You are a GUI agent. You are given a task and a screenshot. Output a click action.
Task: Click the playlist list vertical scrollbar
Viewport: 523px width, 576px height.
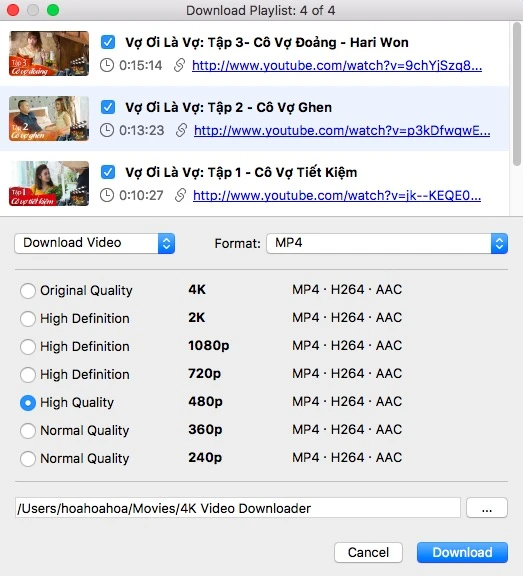[x=517, y=94]
